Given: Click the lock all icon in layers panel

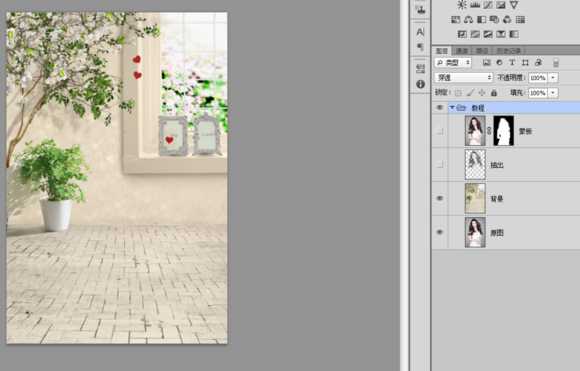Looking at the screenshot, I should 493,92.
